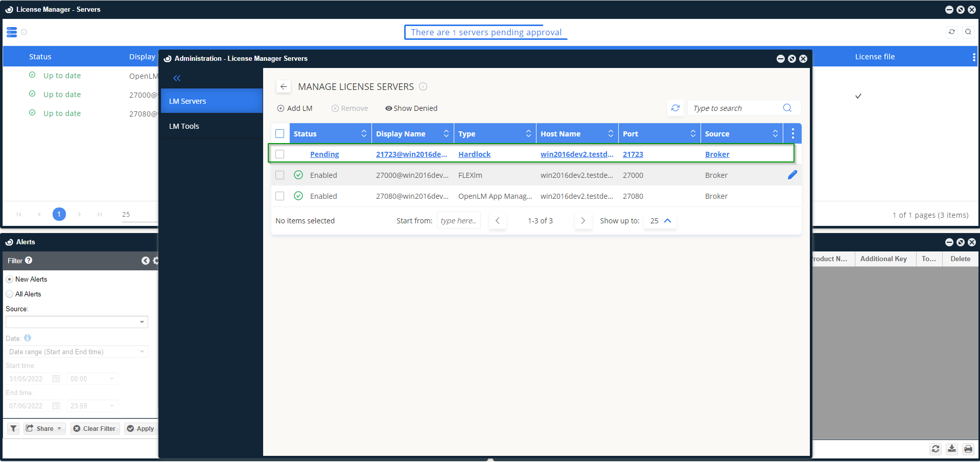Open LM Tools in the sidebar
Image resolution: width=980 pixels, height=462 pixels.
[x=184, y=126]
